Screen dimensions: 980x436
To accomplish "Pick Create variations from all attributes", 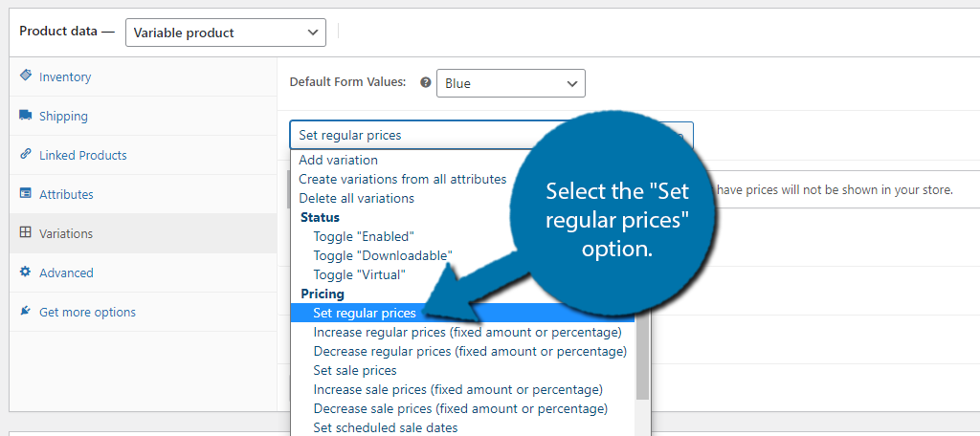I will click(x=402, y=179).
